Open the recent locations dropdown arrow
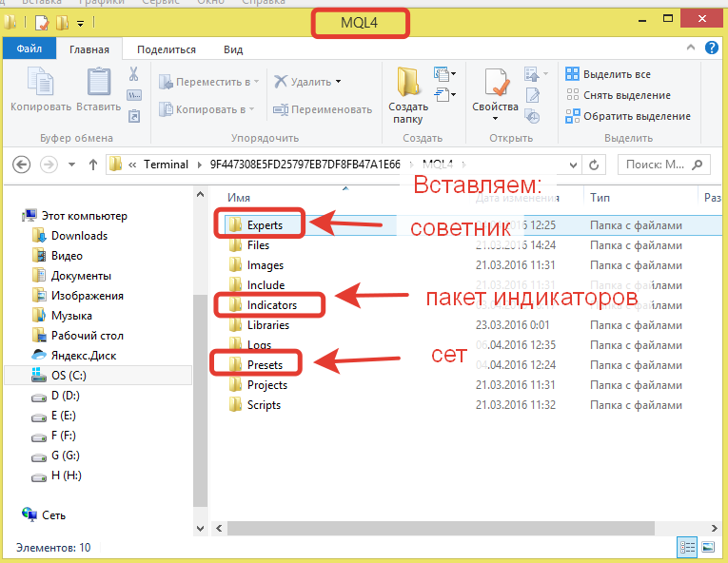Image resolution: width=728 pixels, height=563 pixels. 71,165
